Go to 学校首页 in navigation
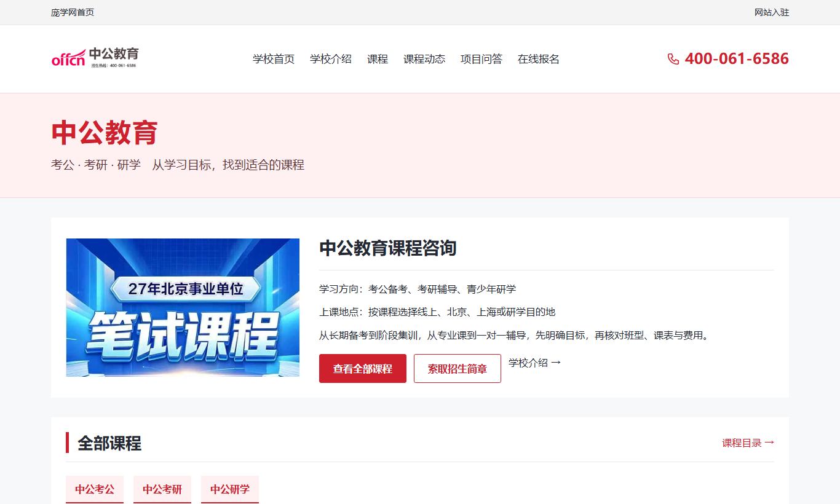The image size is (840, 504). 274,59
